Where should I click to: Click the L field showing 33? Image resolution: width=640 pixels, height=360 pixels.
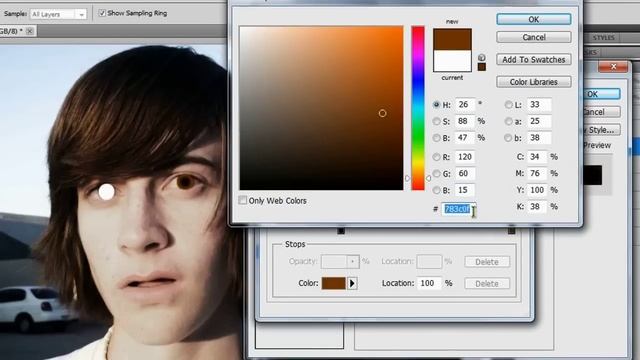[539, 104]
